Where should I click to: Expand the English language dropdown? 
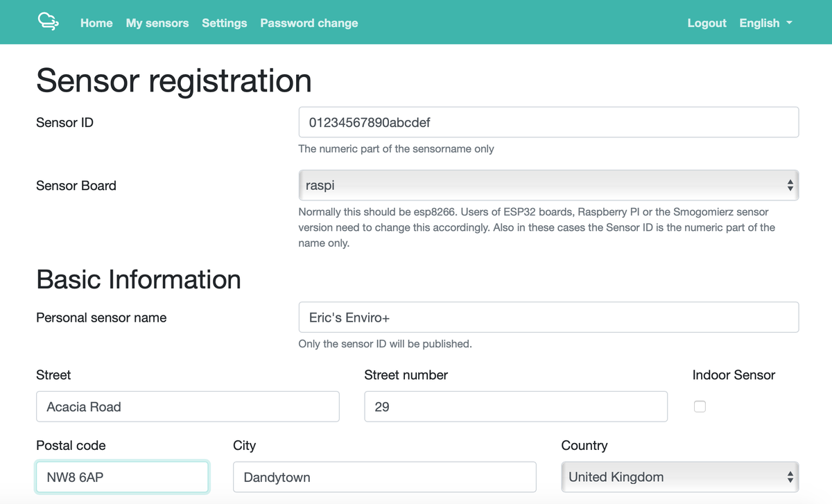click(765, 23)
